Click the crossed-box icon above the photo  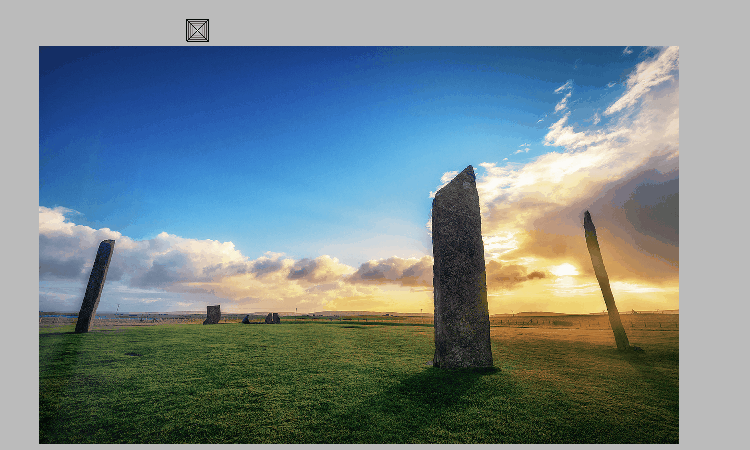tap(197, 30)
